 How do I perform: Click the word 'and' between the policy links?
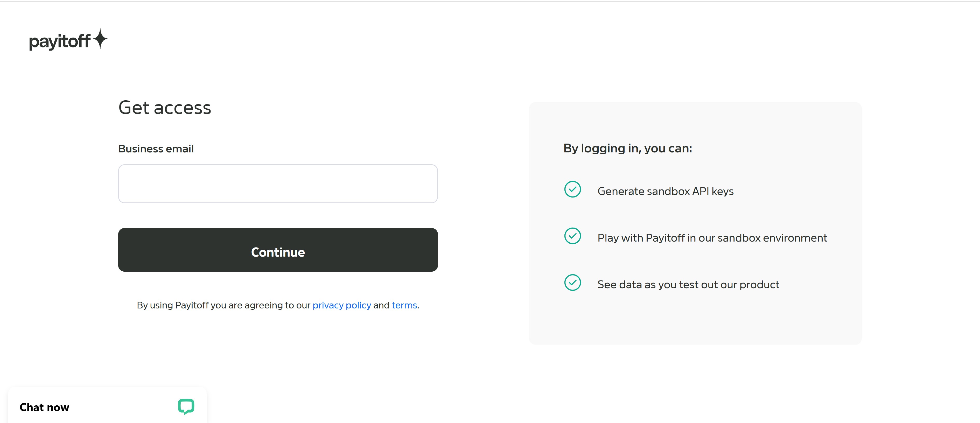pyautogui.click(x=381, y=306)
